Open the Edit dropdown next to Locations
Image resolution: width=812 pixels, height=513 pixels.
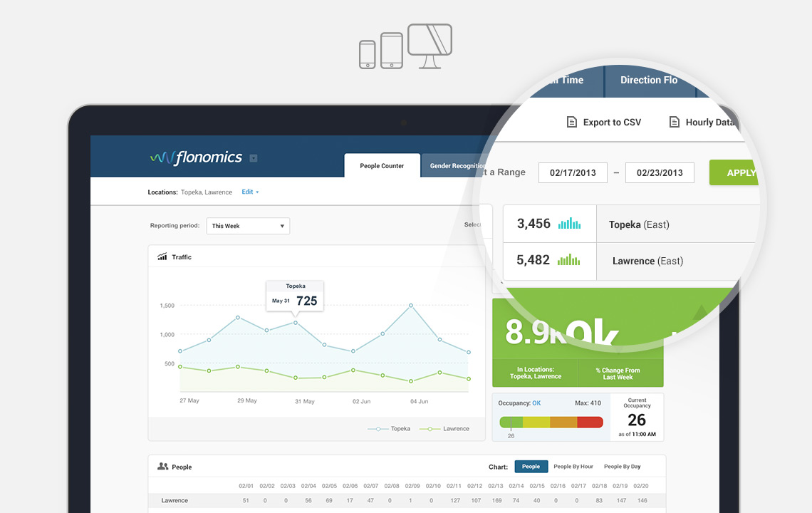[x=249, y=192]
